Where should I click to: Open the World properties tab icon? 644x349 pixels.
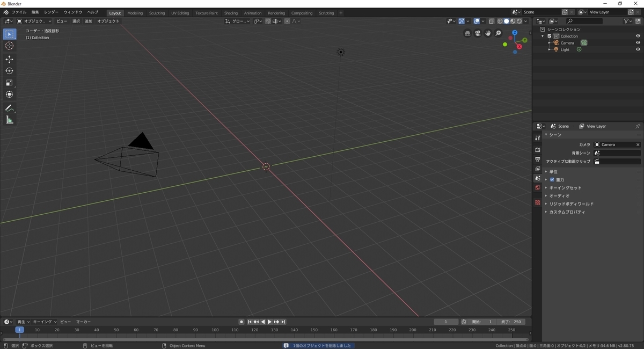(x=537, y=187)
